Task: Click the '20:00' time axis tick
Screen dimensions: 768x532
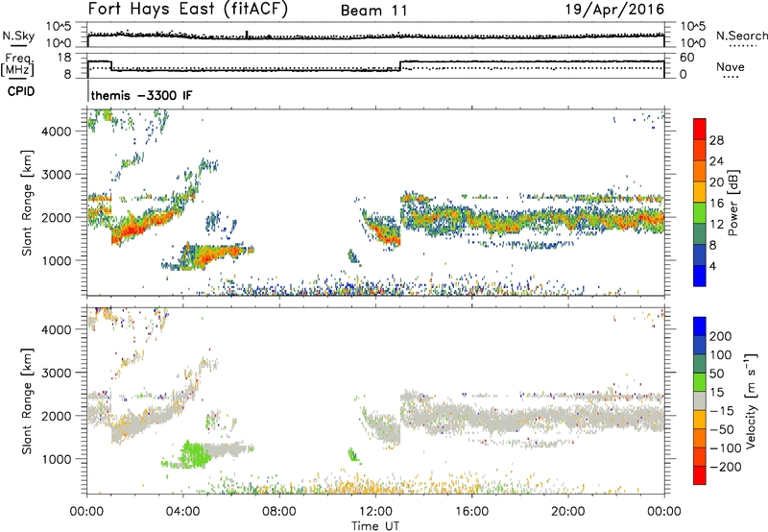Action: click(567, 512)
